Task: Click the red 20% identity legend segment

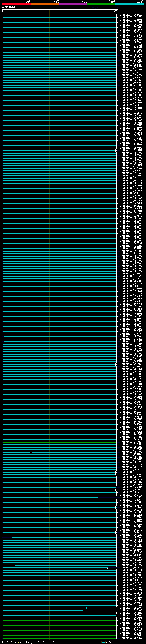Action: [x=16, y=4]
